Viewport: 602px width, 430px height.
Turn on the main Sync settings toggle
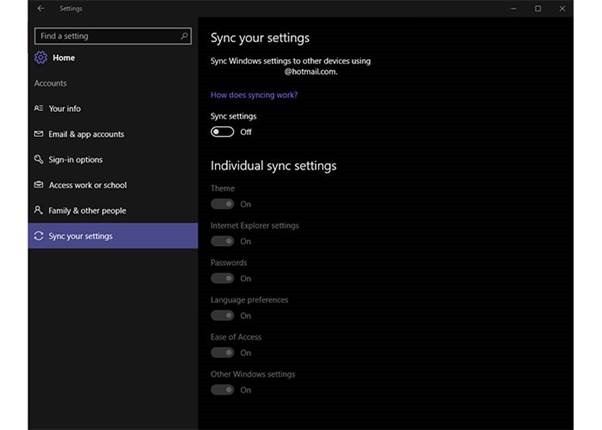pyautogui.click(x=222, y=132)
